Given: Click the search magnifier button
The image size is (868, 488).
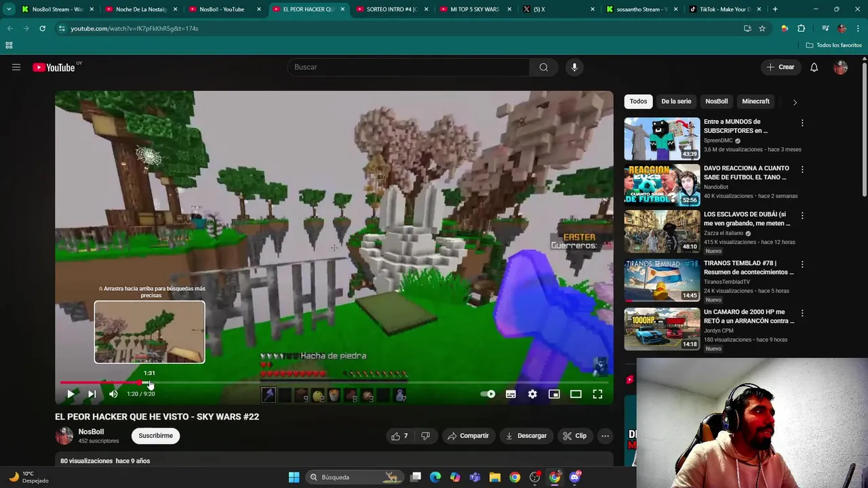Looking at the screenshot, I should (x=544, y=67).
